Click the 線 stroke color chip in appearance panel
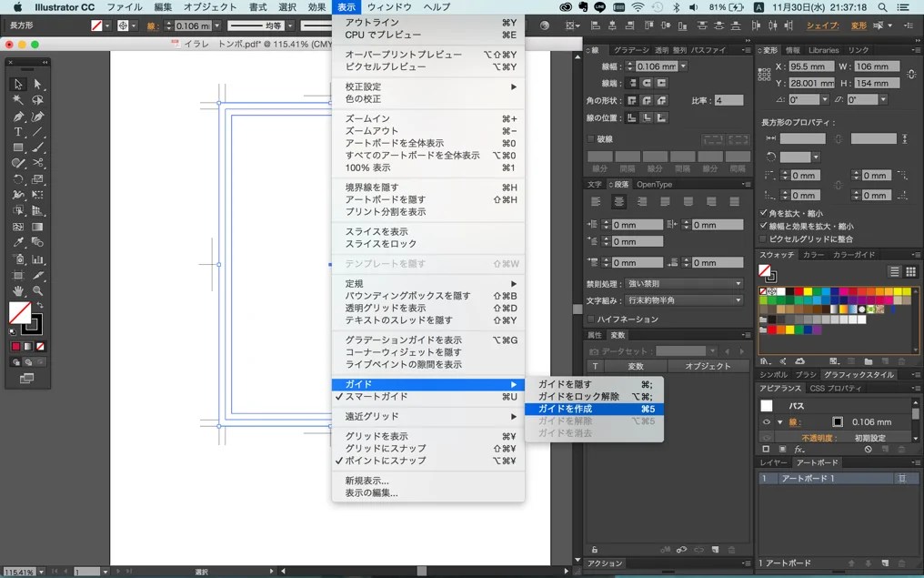 [x=838, y=421]
